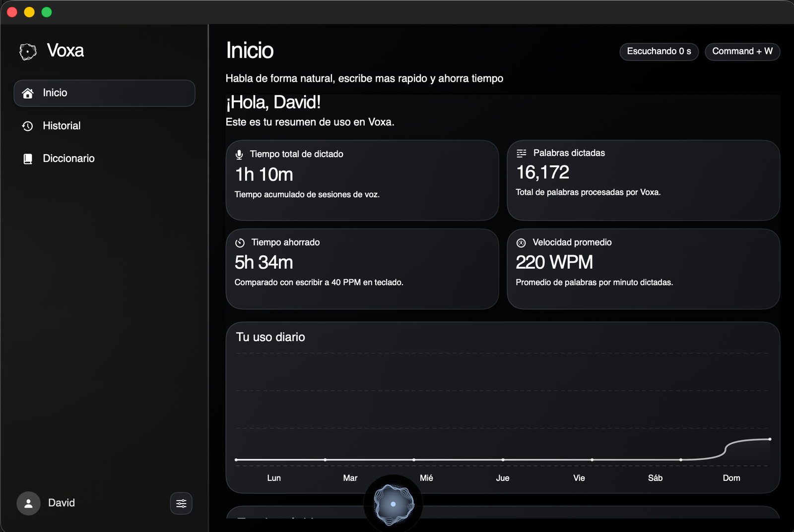Click the 220 WPM value
794x532 pixels.
(554, 262)
